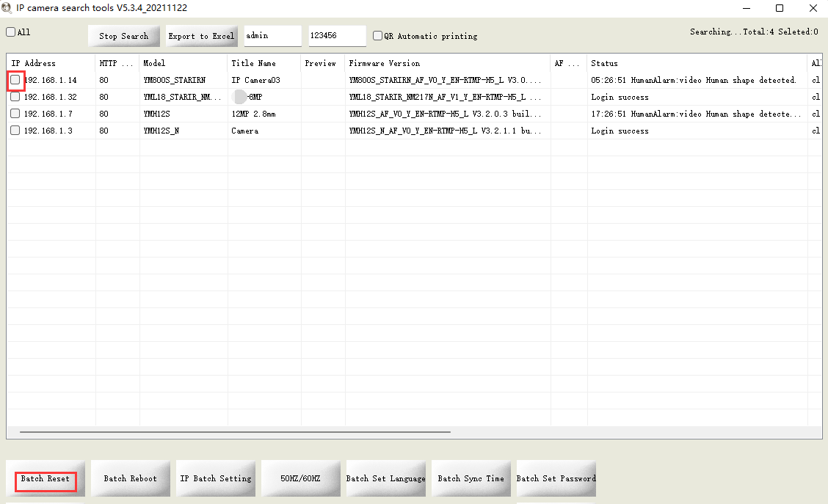Tick the checkbox for 192.168.1.7

coord(15,114)
